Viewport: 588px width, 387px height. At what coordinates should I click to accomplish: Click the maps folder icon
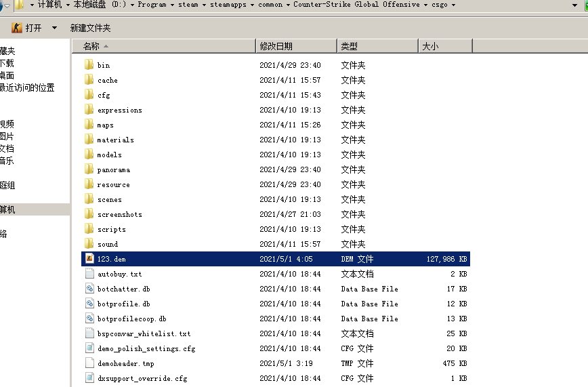tap(89, 125)
